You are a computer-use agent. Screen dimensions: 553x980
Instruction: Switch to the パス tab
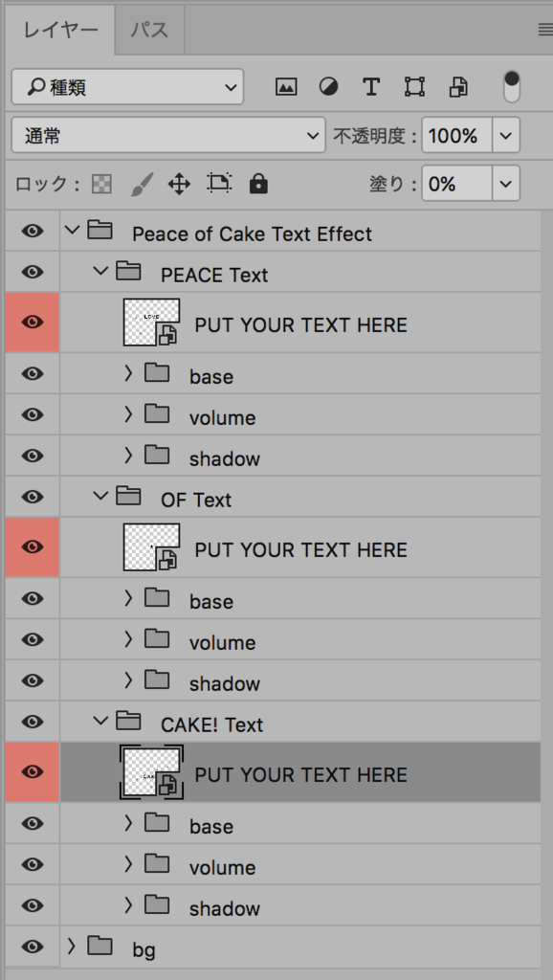tap(149, 30)
